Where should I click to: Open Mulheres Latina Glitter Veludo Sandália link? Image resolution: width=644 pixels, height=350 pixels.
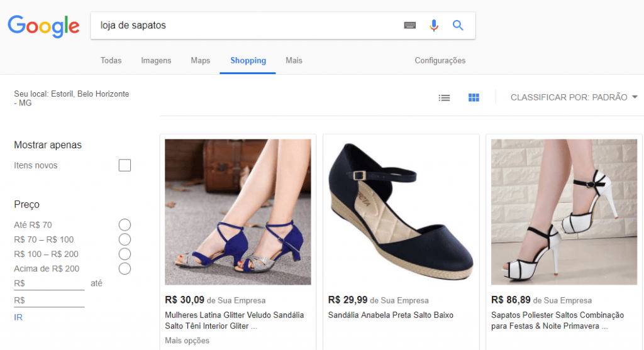click(234, 320)
